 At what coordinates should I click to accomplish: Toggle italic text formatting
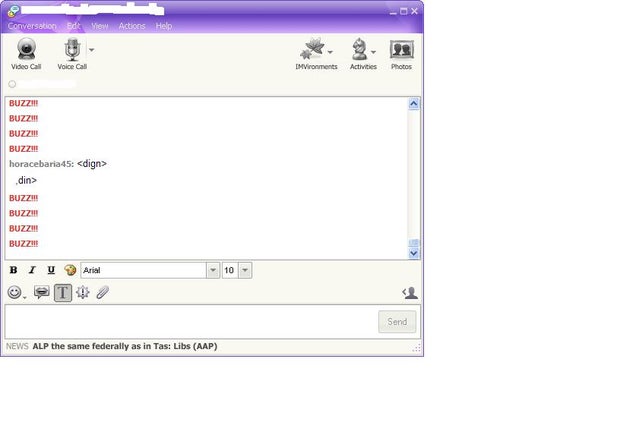[32, 270]
